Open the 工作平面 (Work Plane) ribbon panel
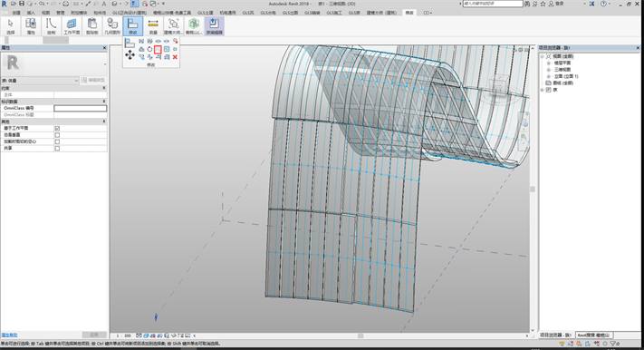The height and width of the screenshot is (350, 644). coord(72,26)
